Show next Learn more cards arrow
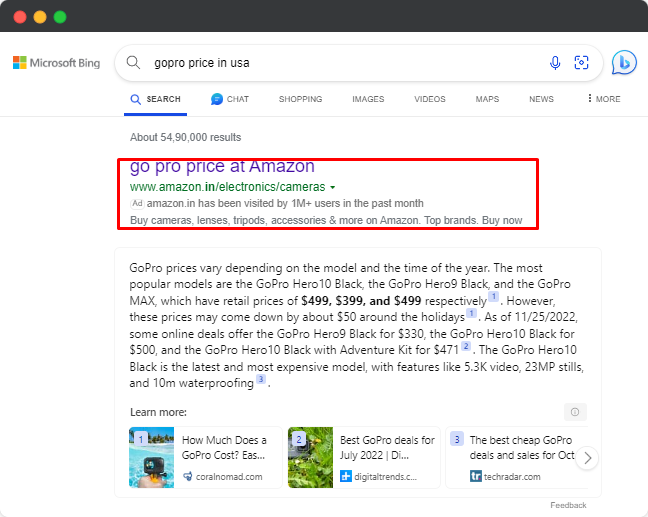 tap(587, 458)
